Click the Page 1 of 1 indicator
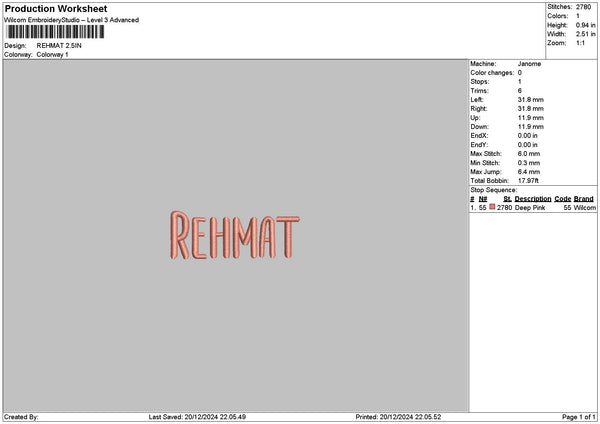 click(x=579, y=417)
